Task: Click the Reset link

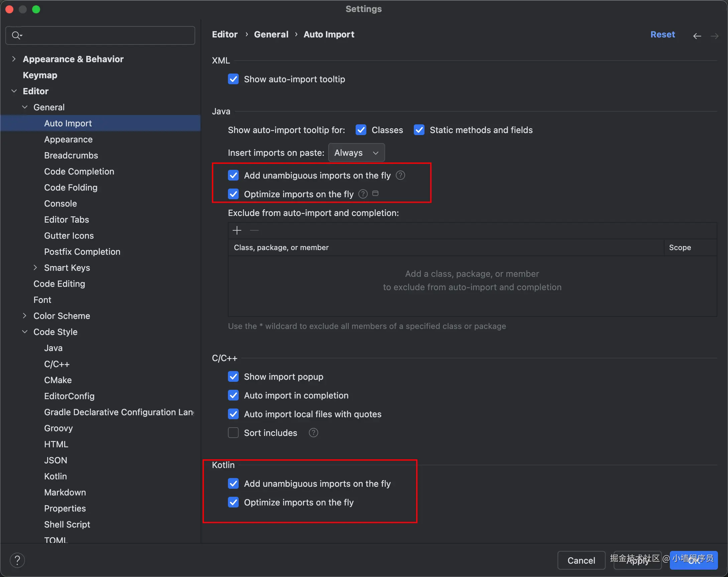Action: click(662, 34)
